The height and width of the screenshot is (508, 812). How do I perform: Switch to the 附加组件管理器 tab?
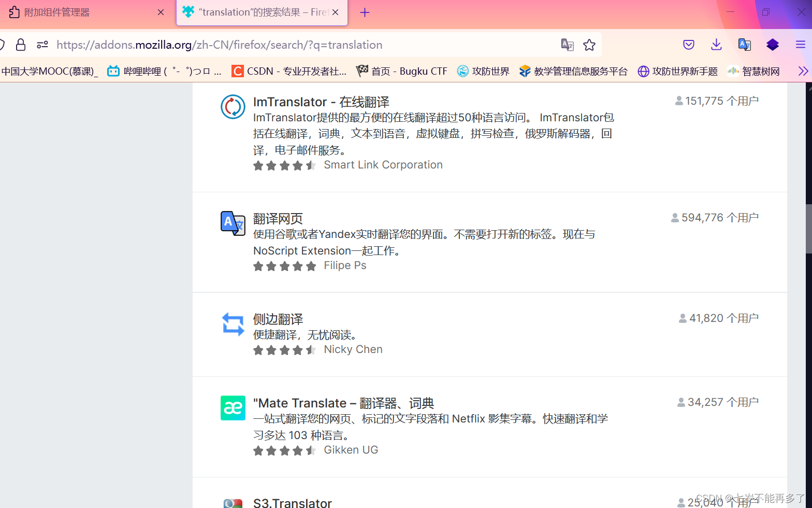point(85,12)
